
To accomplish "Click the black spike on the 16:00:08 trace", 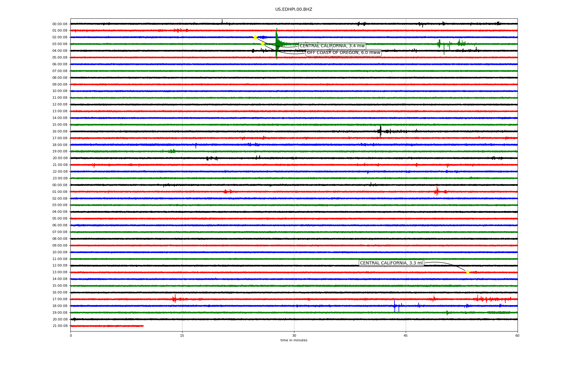I will [x=380, y=131].
